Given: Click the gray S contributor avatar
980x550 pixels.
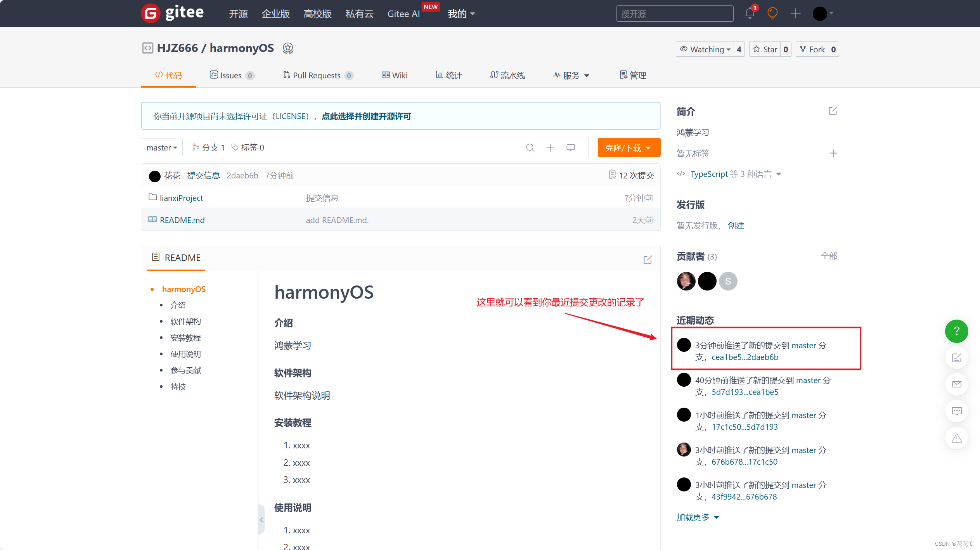Looking at the screenshot, I should [728, 281].
